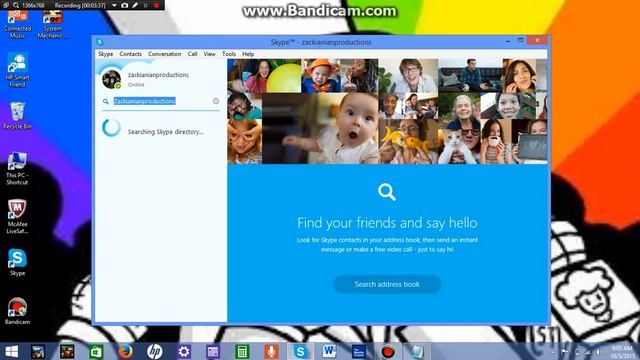Click the taskbar action center flag icon
Image resolution: width=640 pixels, height=360 pixels.
(564, 352)
